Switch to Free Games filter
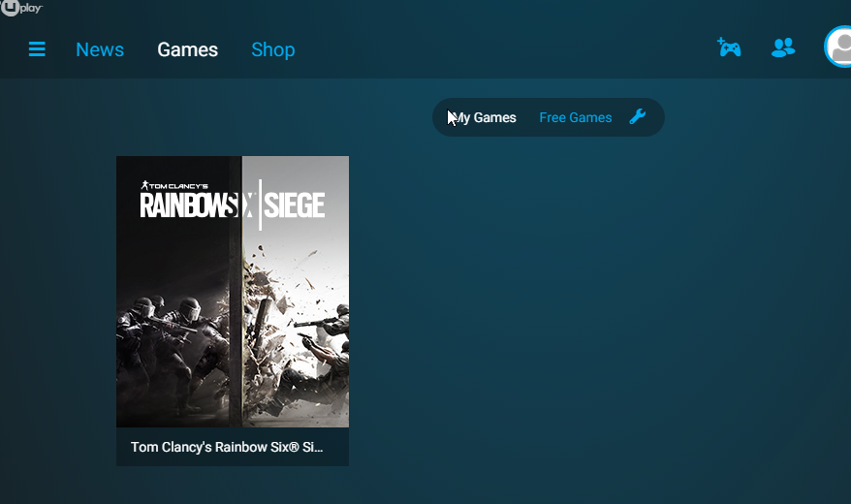This screenshot has width=851, height=504. (x=576, y=117)
